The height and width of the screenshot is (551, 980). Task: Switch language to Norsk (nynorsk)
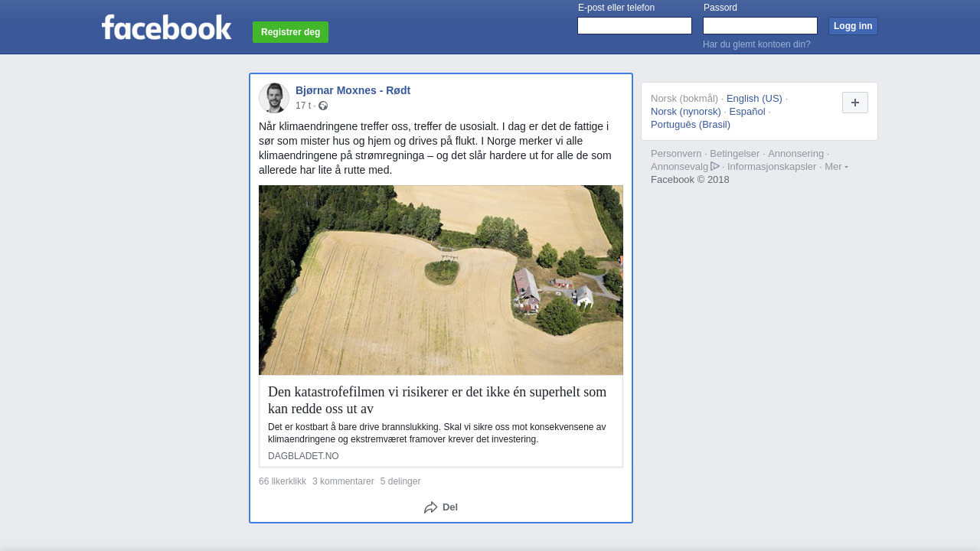(686, 111)
